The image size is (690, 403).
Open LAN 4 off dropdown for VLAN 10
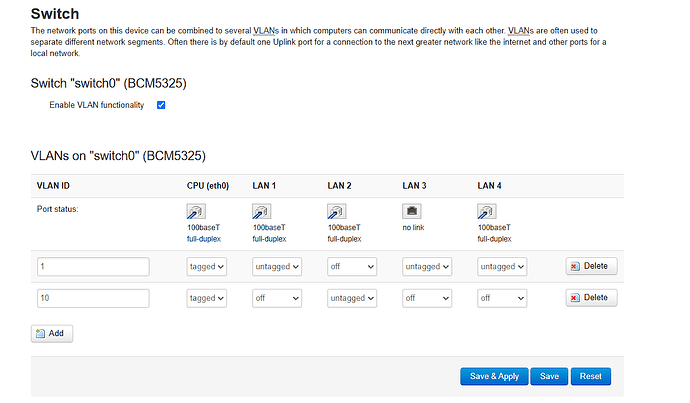(x=502, y=298)
